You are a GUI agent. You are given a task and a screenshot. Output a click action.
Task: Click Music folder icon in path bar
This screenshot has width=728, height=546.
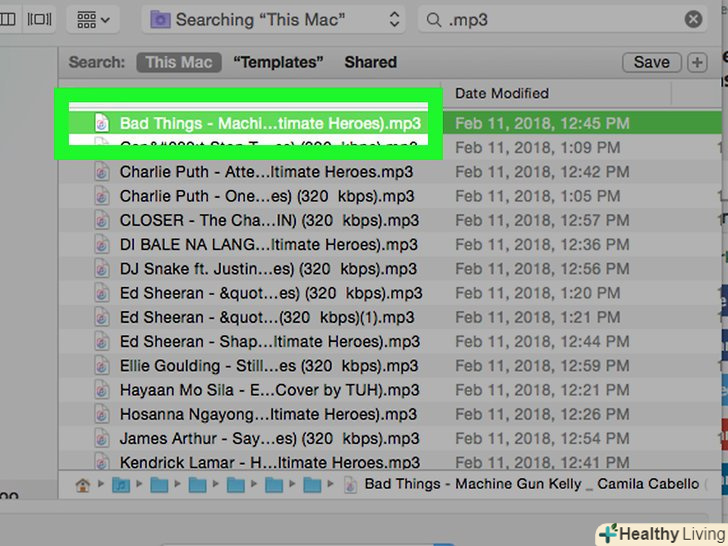(x=121, y=485)
